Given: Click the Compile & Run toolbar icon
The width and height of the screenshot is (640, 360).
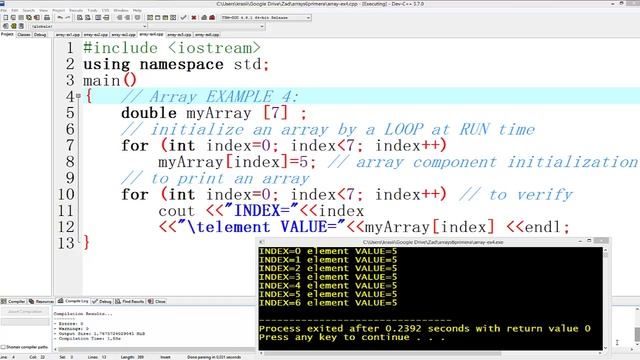Looking at the screenshot, I should (165, 18).
